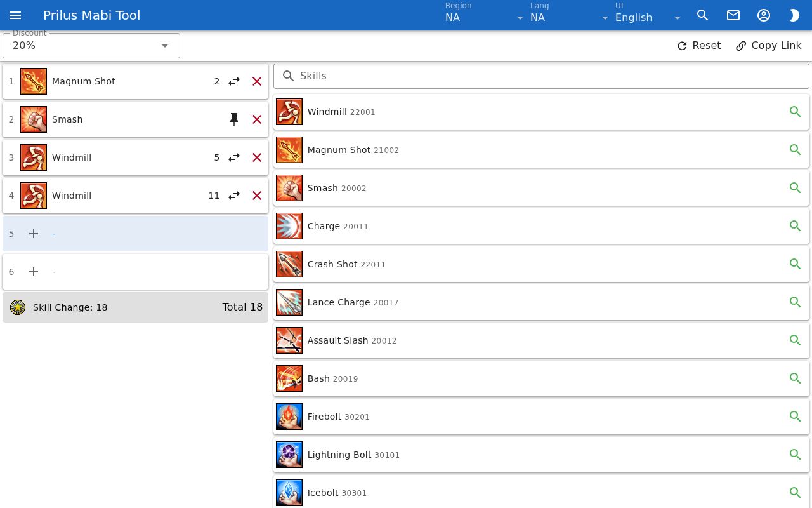This screenshot has height=508, width=812.
Task: Look up Lance Charge 20017 details
Action: pos(795,302)
